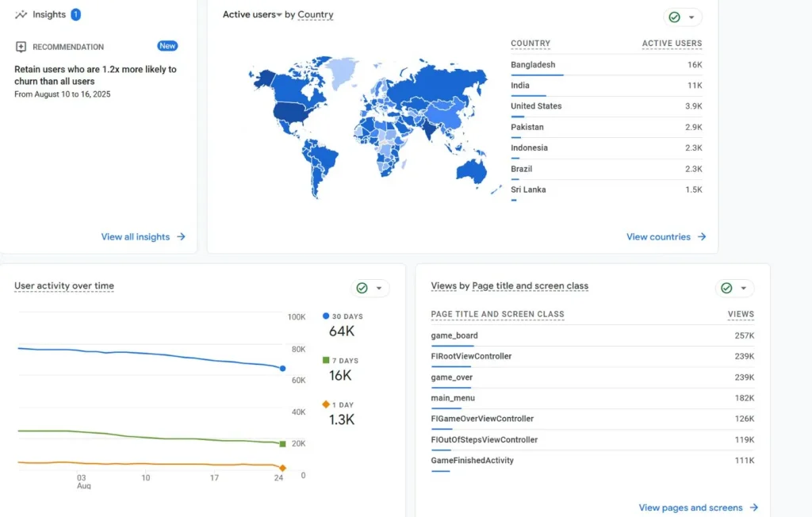Click the FIGameOverViewController row
Viewport: 812px width, 517px height.
[592, 419]
